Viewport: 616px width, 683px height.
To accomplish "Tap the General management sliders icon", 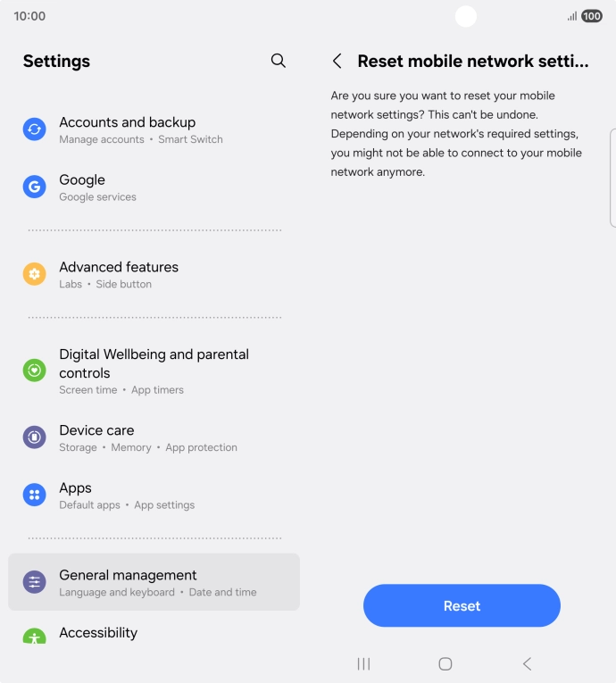I will click(x=35, y=582).
